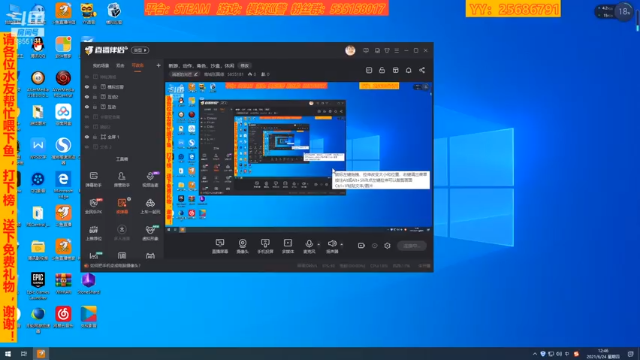Open the Windows Start menu
The width and height of the screenshot is (640, 360).
coord(8,354)
